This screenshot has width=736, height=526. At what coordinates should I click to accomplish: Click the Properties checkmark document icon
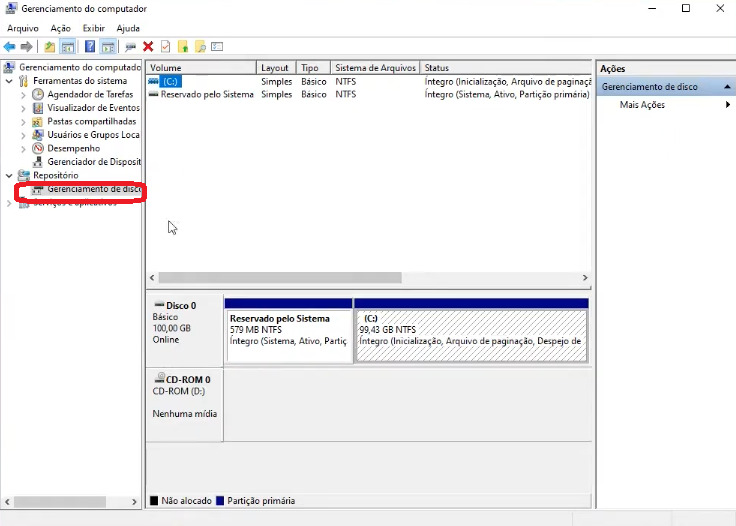(165, 46)
